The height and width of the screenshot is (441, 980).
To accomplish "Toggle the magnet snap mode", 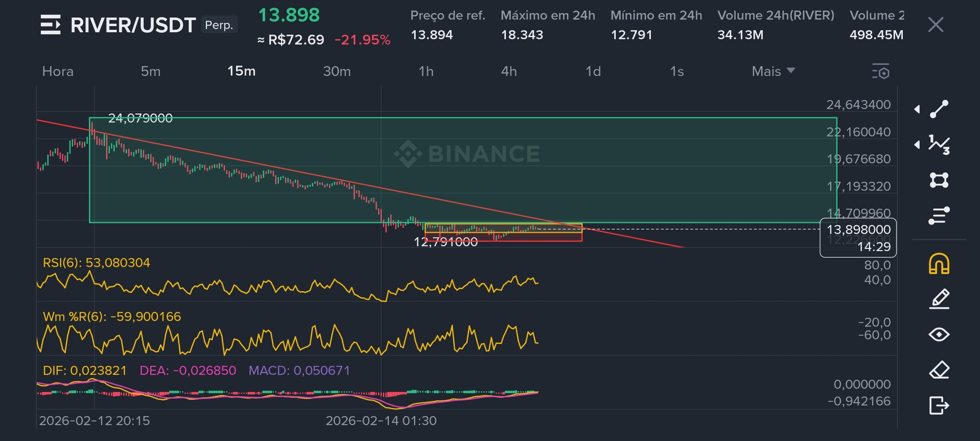I will coord(939,264).
